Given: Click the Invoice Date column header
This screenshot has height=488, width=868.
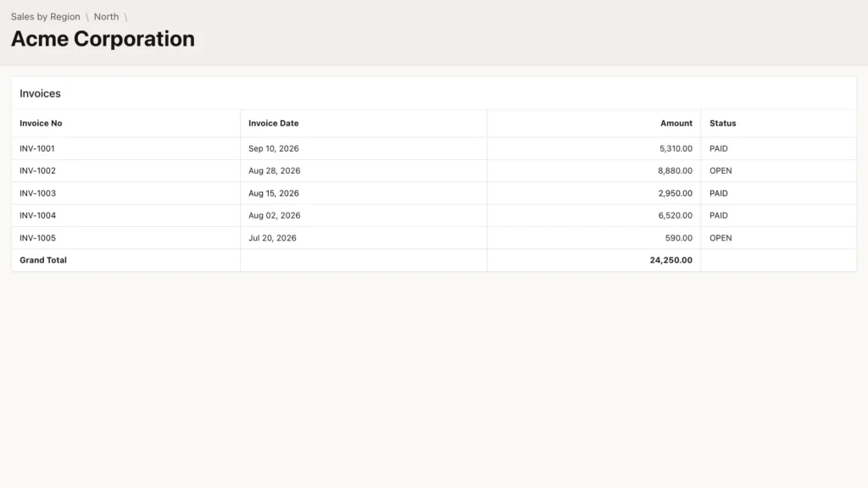Looking at the screenshot, I should coord(274,124).
